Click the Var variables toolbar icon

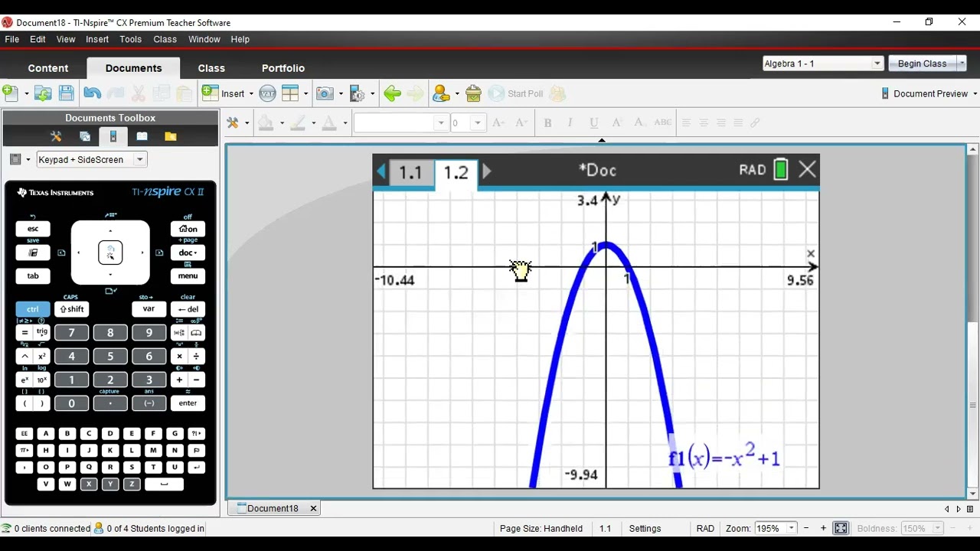[267, 93]
